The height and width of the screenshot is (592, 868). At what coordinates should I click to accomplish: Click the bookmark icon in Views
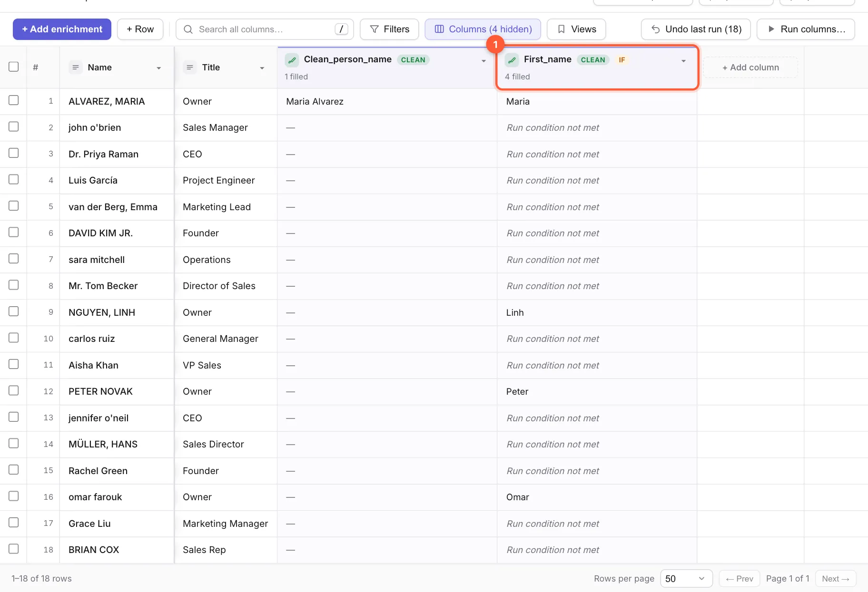tap(562, 29)
